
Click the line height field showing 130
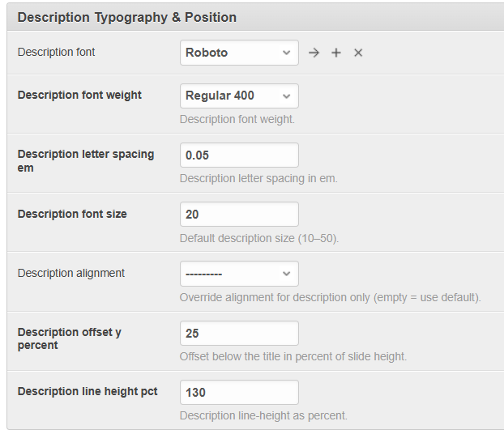pos(239,393)
